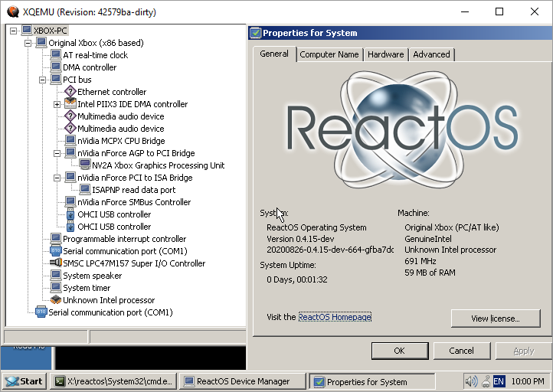The height and width of the screenshot is (392, 553).
Task: Select the first OHCI USB controller entry
Action: point(114,214)
